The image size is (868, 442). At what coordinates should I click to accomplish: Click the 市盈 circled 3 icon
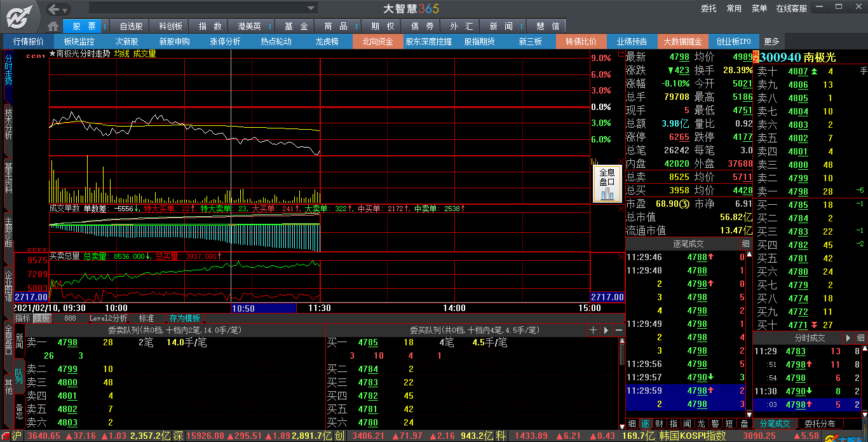[x=685, y=204]
